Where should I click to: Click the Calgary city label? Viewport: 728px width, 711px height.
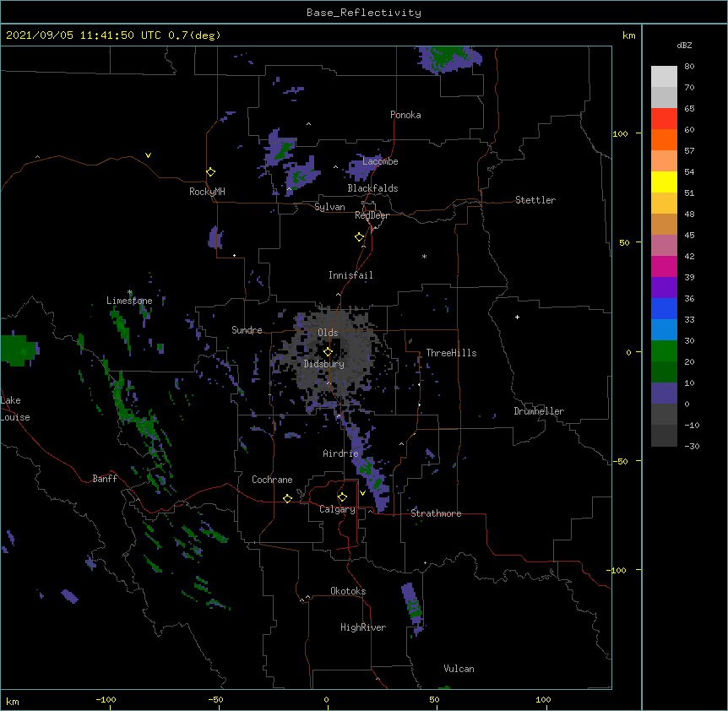tap(337, 509)
